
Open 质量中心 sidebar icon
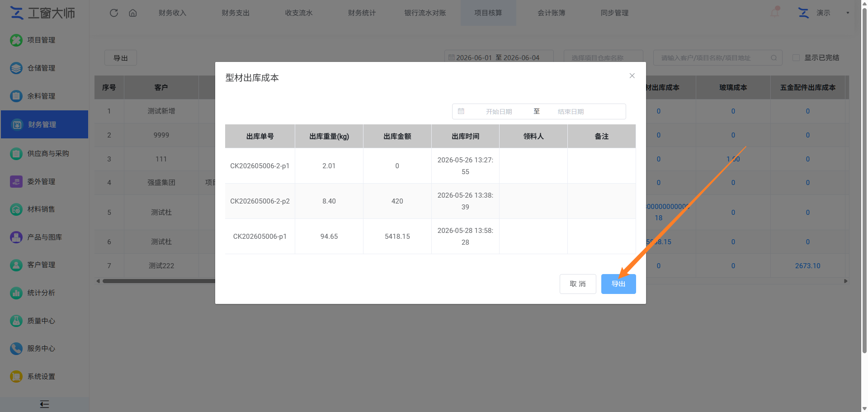click(x=16, y=321)
